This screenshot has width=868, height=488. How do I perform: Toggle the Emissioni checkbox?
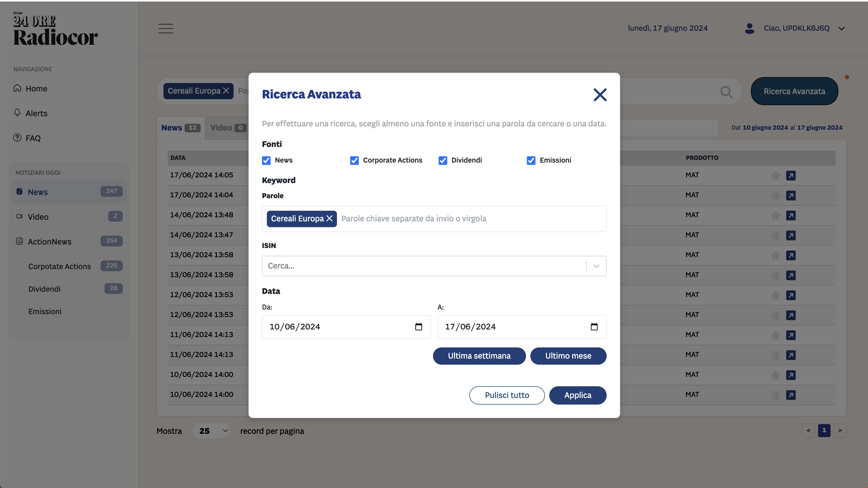pyautogui.click(x=531, y=160)
